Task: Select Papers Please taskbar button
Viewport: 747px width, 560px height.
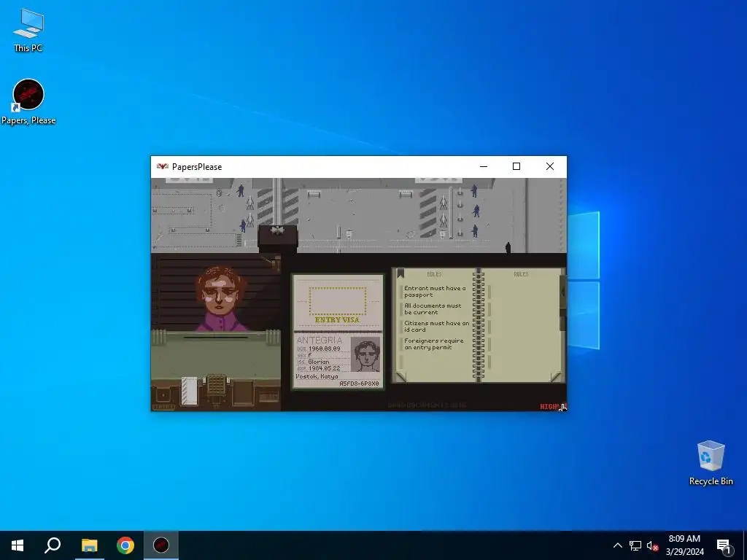Action: pyautogui.click(x=161, y=545)
